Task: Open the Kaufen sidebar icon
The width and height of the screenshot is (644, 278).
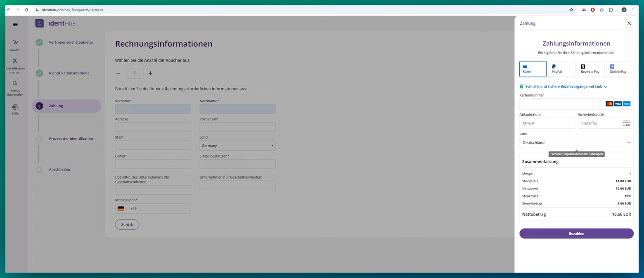Action: (x=15, y=42)
